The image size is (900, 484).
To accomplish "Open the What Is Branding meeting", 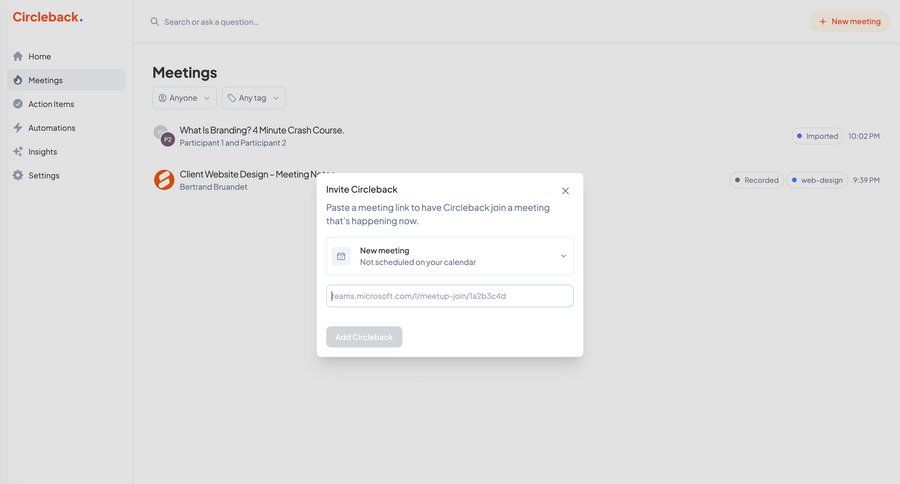I will click(262, 130).
